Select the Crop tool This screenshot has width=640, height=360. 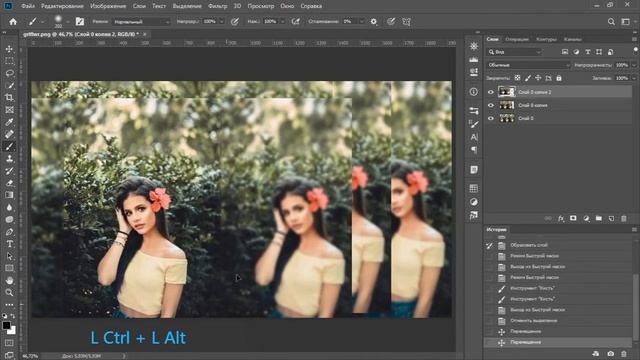coord(9,98)
